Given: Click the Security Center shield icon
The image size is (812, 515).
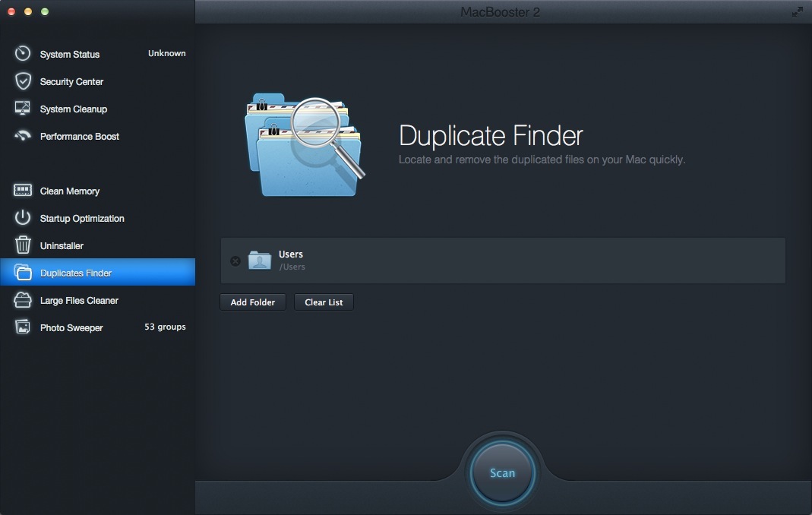Looking at the screenshot, I should click(x=23, y=81).
